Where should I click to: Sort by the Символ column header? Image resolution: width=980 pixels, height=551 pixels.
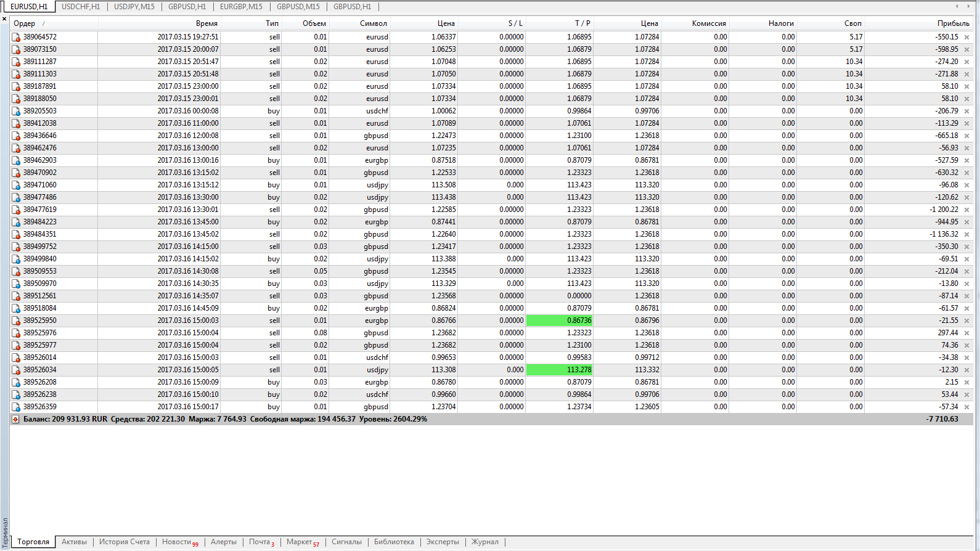pyautogui.click(x=374, y=23)
